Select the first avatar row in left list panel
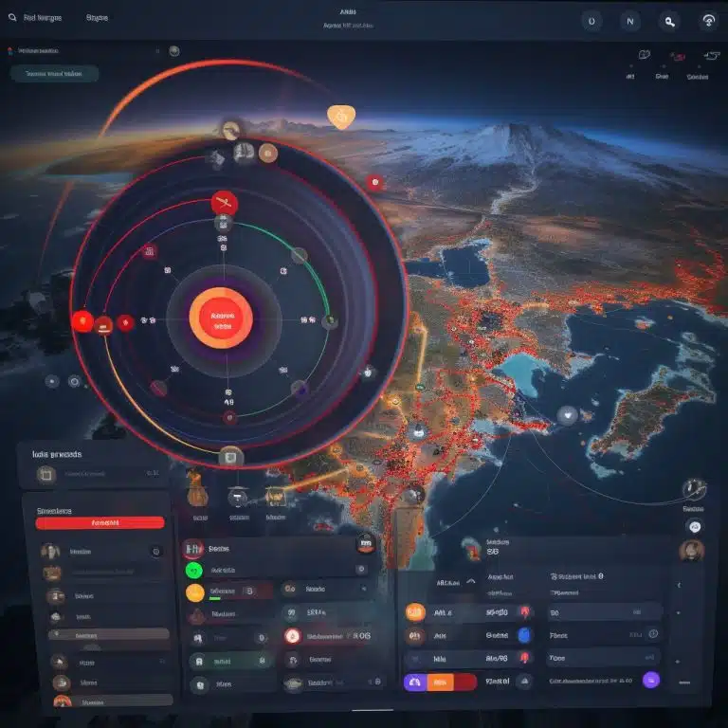Screen dimensions: 728x728 [100, 551]
